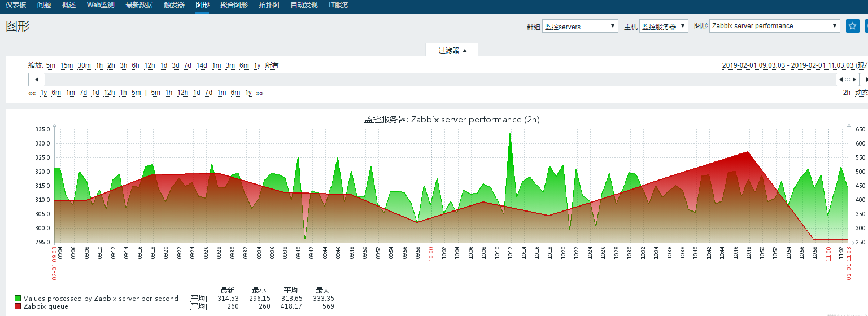Set zoom (缩放) to 1h
The image size is (868, 316).
(x=99, y=65)
